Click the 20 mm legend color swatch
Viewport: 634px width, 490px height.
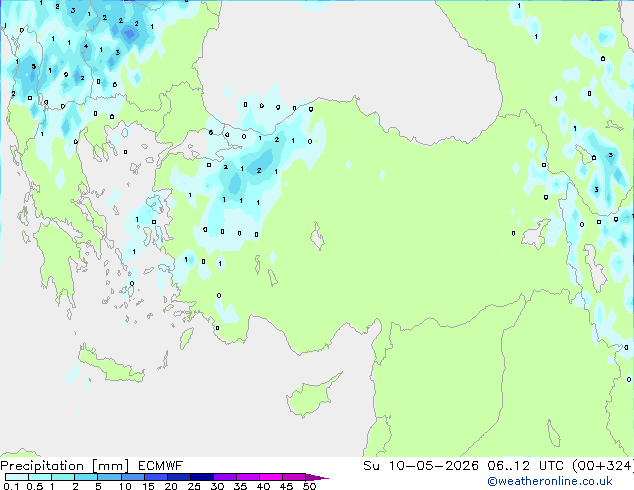pyautogui.click(x=179, y=477)
